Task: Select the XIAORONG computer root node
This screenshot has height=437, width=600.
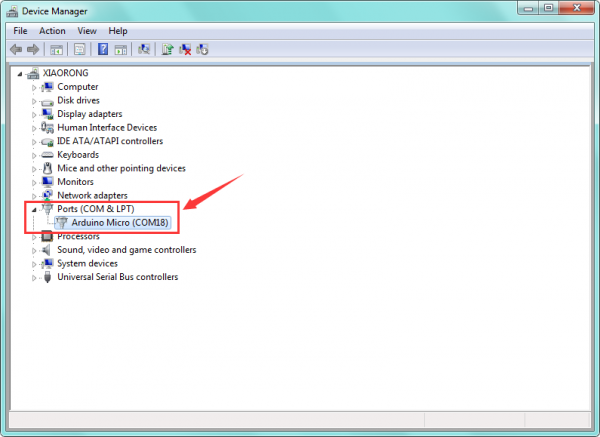Action: pos(64,73)
